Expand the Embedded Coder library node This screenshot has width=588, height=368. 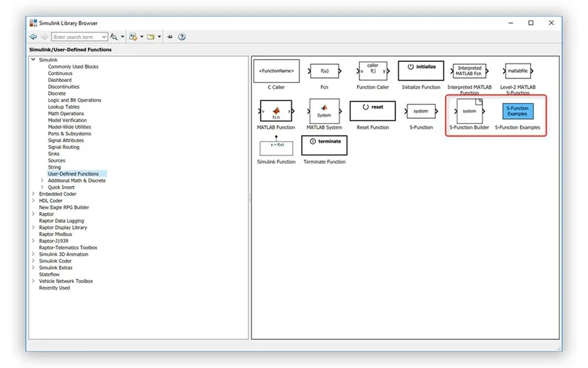click(34, 194)
